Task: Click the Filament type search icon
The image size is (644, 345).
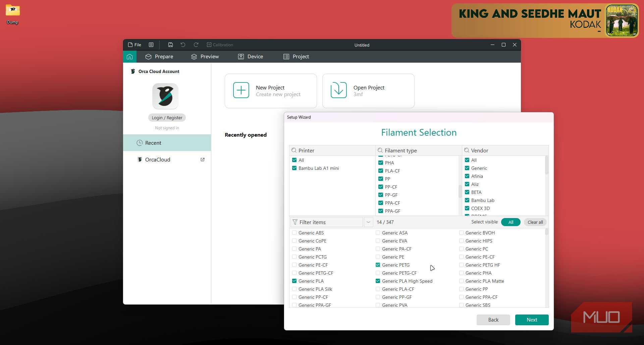Action: (x=380, y=150)
